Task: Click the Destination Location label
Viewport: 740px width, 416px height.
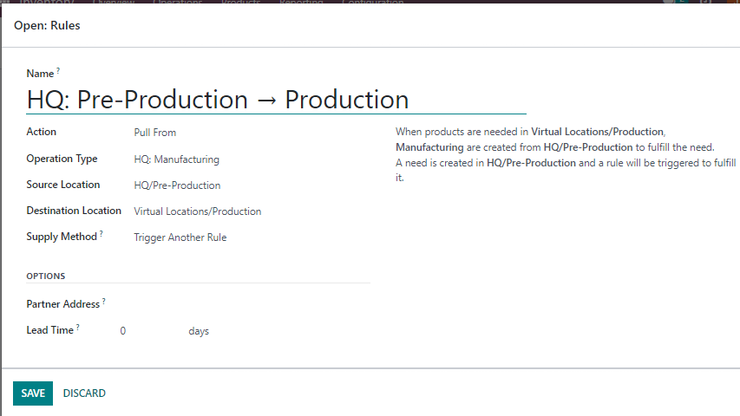Action: point(74,211)
